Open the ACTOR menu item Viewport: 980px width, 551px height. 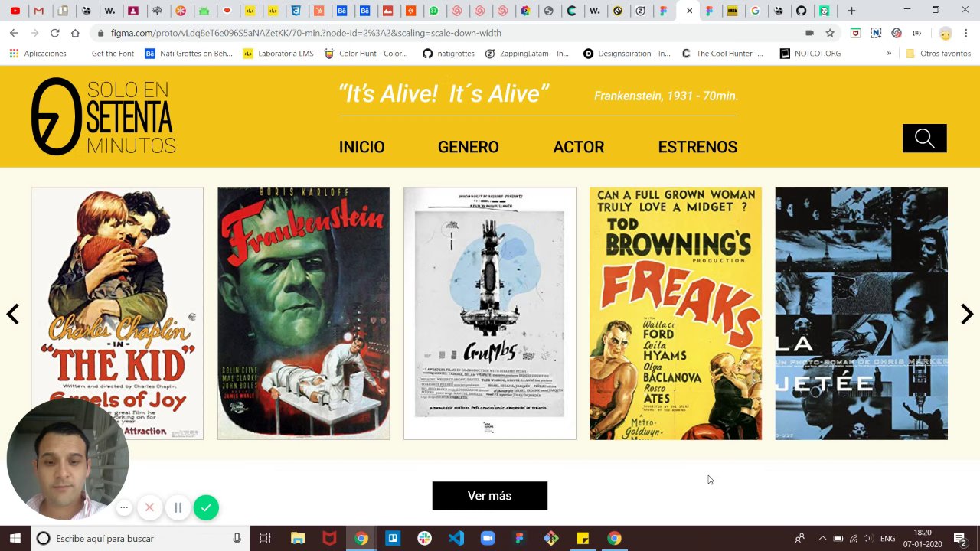click(x=579, y=147)
